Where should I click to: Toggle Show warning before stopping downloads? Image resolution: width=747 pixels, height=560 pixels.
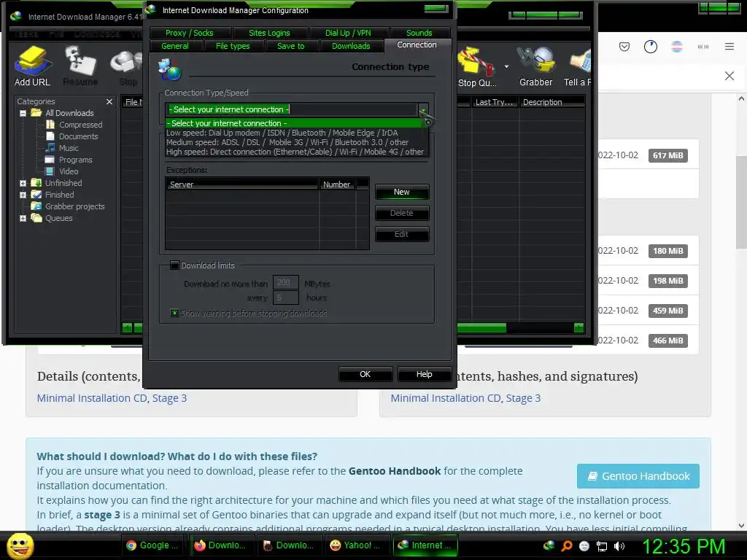pos(175,314)
